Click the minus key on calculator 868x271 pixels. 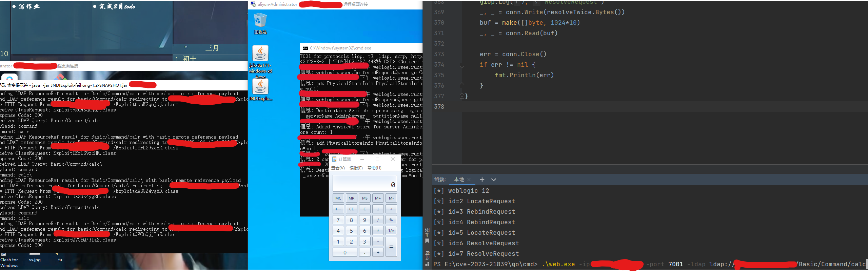coord(378,242)
